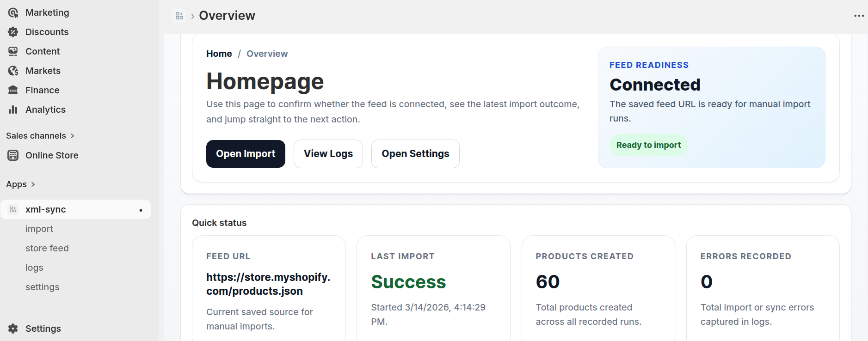Click the Online Store storefront icon

(x=13, y=155)
